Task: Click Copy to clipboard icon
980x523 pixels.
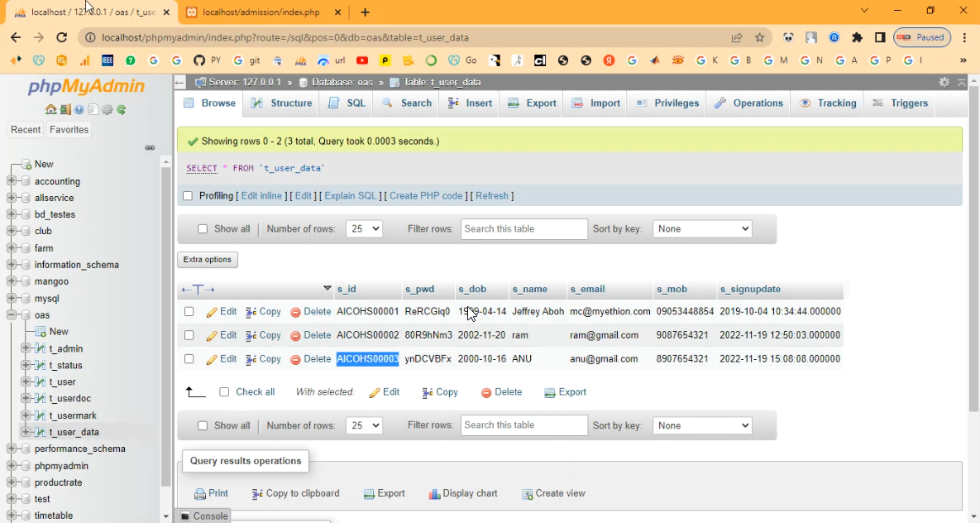Action: tap(258, 494)
